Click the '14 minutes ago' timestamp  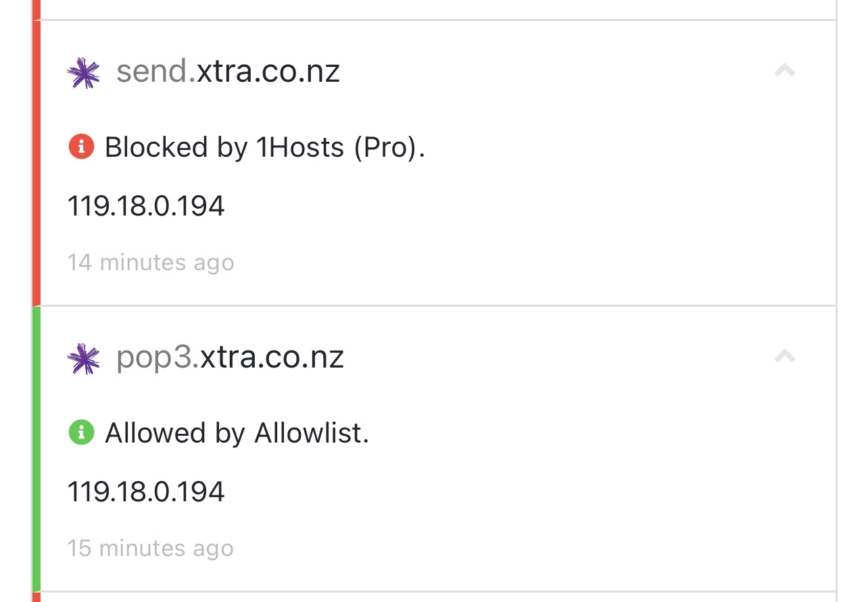(151, 262)
